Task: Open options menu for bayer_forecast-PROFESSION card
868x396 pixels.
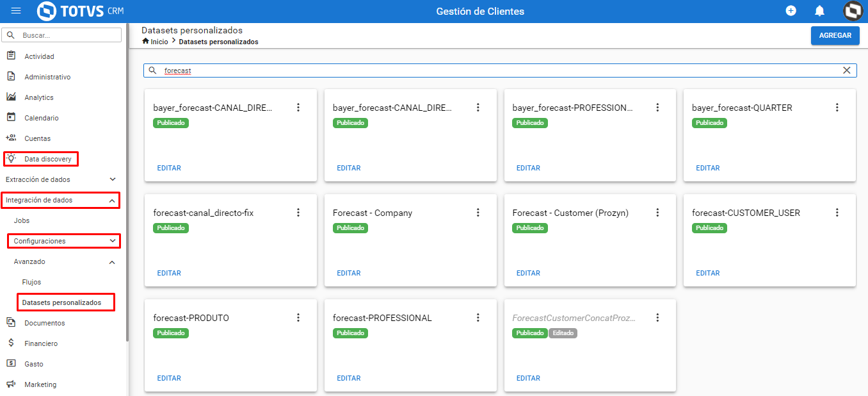Action: coord(657,108)
